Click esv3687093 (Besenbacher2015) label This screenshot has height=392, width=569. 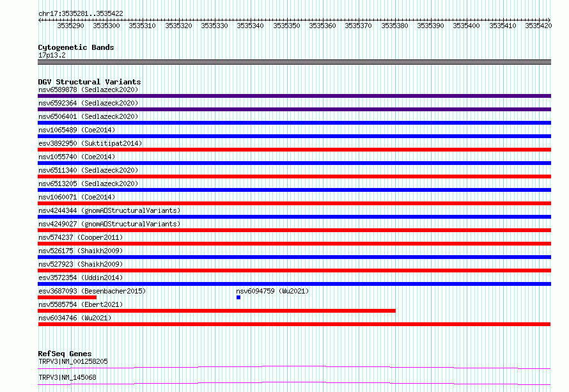[92, 291]
